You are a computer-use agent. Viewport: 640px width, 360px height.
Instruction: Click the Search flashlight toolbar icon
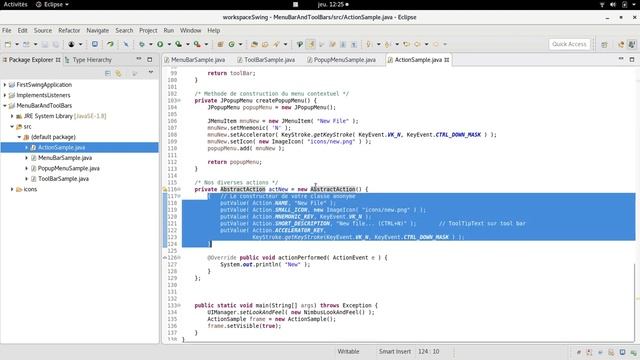[277, 44]
